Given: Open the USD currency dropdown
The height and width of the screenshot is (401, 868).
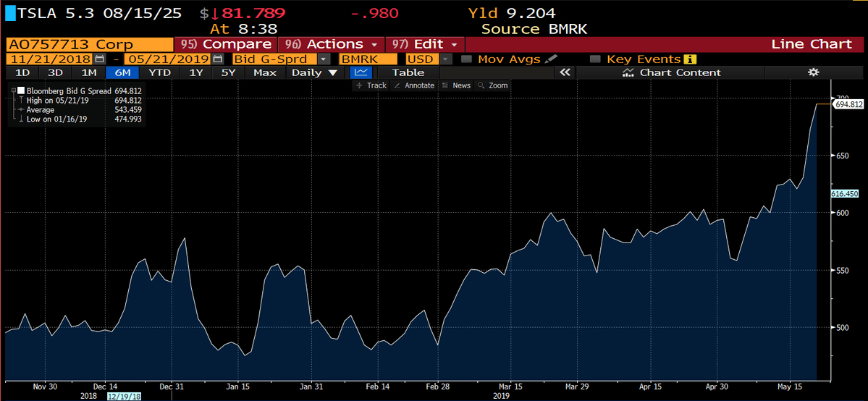Looking at the screenshot, I should click(x=446, y=59).
